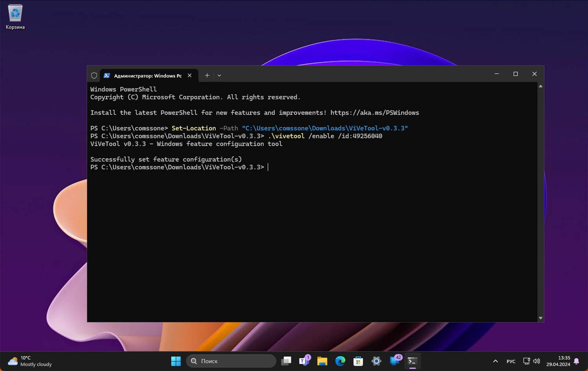
Task: Open the Recycle Bin (Корзина) on desktop
Action: pos(15,16)
